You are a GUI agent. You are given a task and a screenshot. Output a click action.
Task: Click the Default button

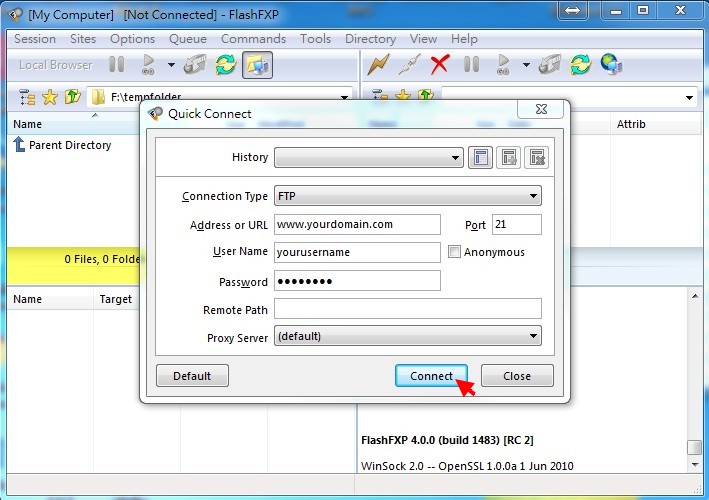(192, 376)
